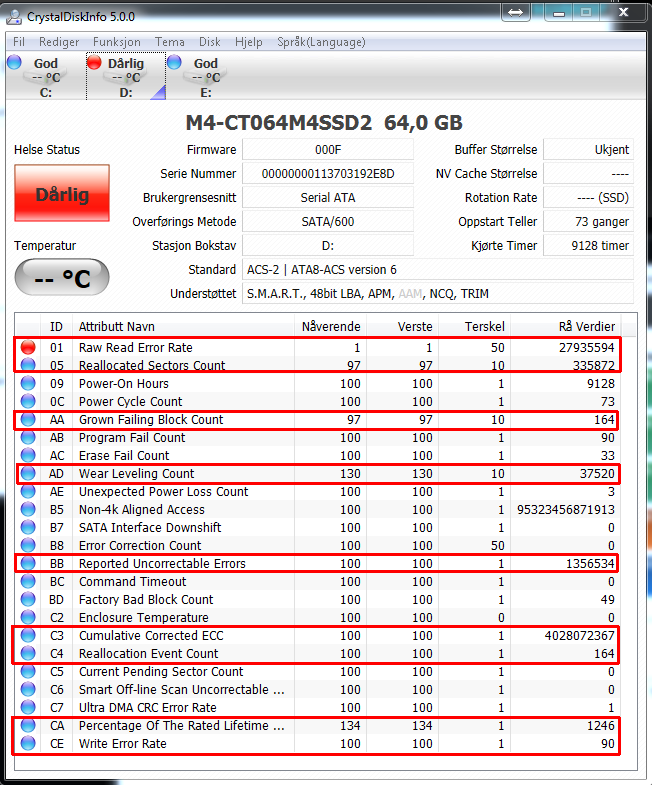The image size is (652, 785).
Task: Select the C: drive tab
Action: point(46,77)
